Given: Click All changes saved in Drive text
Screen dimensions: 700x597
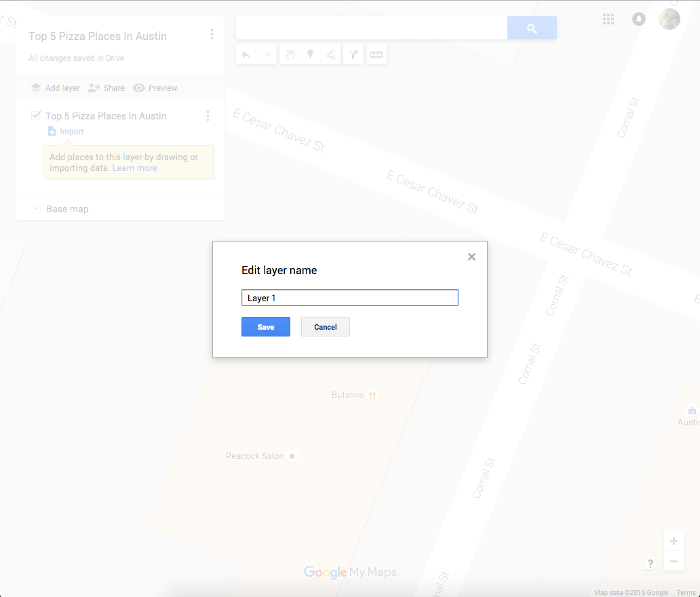Looking at the screenshot, I should tap(77, 58).
